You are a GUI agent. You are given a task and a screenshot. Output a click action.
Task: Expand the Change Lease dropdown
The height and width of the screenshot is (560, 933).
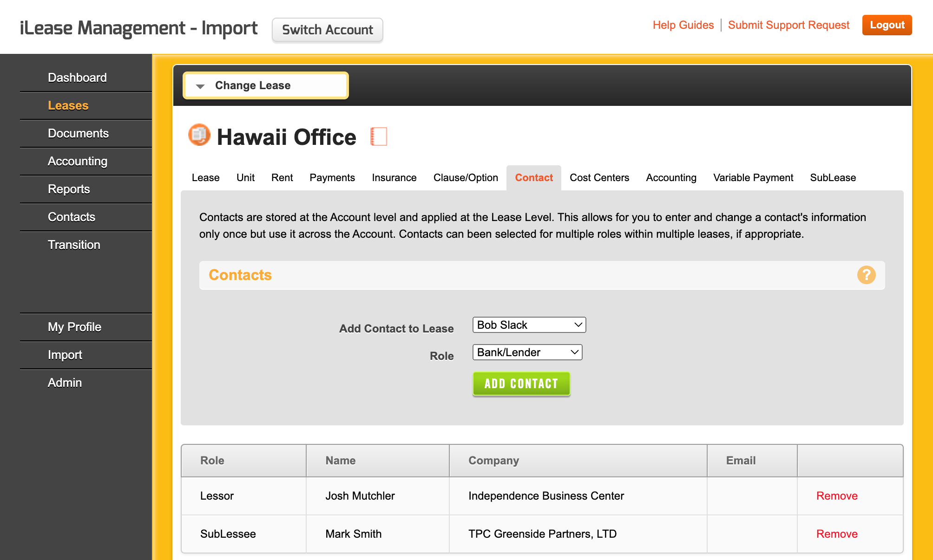pos(266,85)
